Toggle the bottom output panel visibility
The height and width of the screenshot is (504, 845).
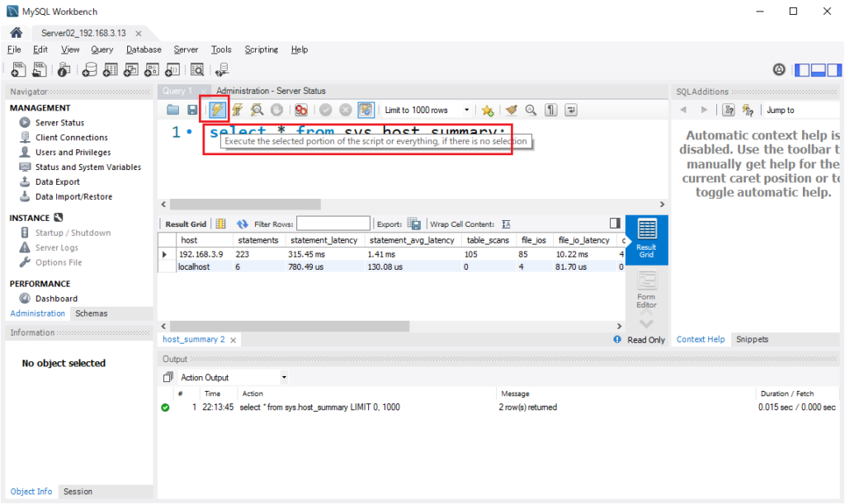(x=818, y=70)
